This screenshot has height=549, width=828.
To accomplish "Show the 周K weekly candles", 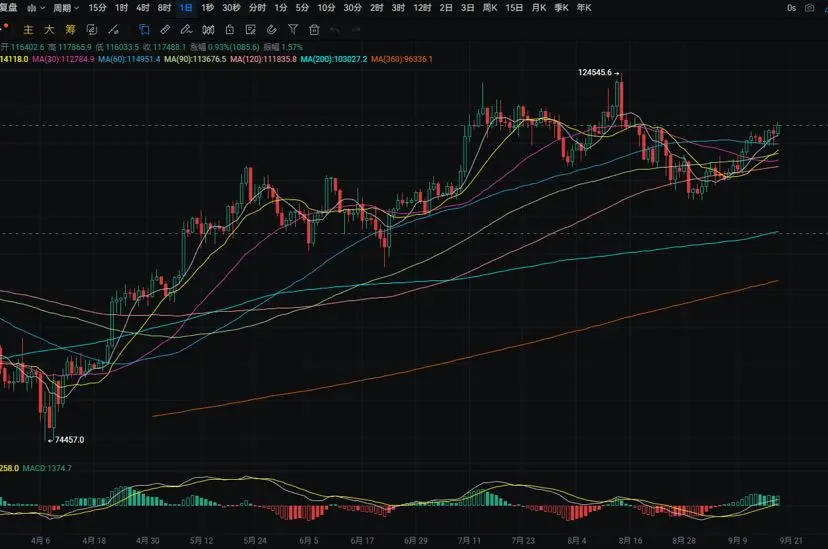I will [490, 8].
